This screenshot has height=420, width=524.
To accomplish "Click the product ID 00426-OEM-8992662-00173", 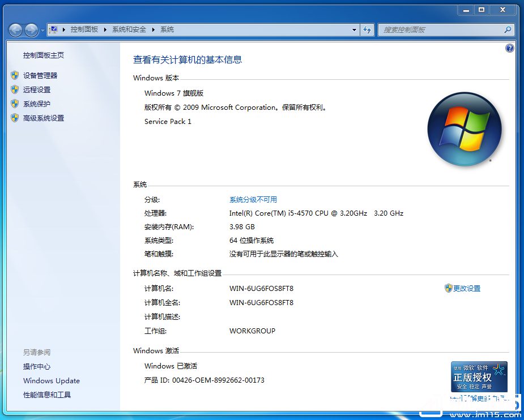I will pos(218,380).
